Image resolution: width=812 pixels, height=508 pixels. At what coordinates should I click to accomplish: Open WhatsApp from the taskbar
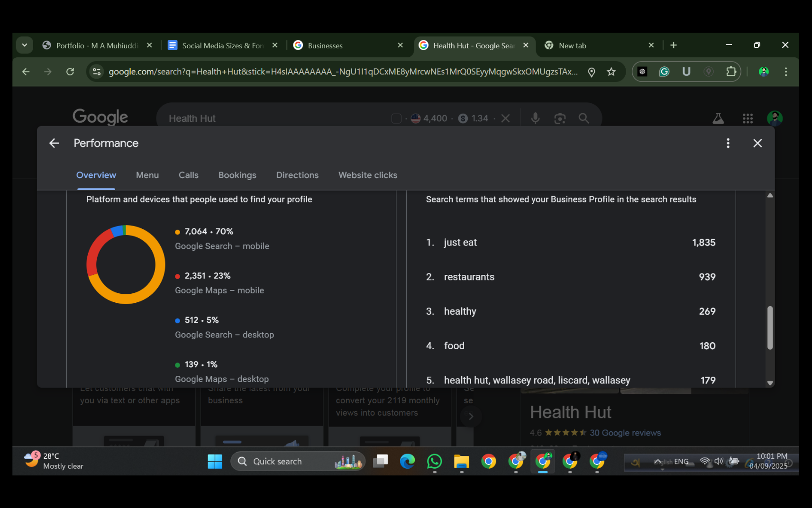[x=434, y=461]
